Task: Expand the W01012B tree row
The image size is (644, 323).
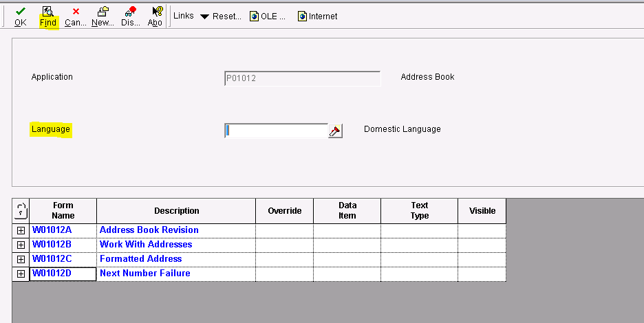Action: 21,245
